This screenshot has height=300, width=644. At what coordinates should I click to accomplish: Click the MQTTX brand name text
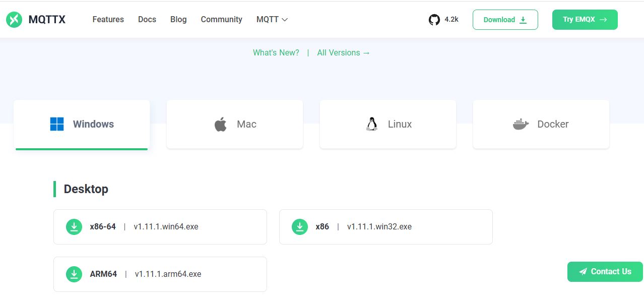(x=47, y=20)
